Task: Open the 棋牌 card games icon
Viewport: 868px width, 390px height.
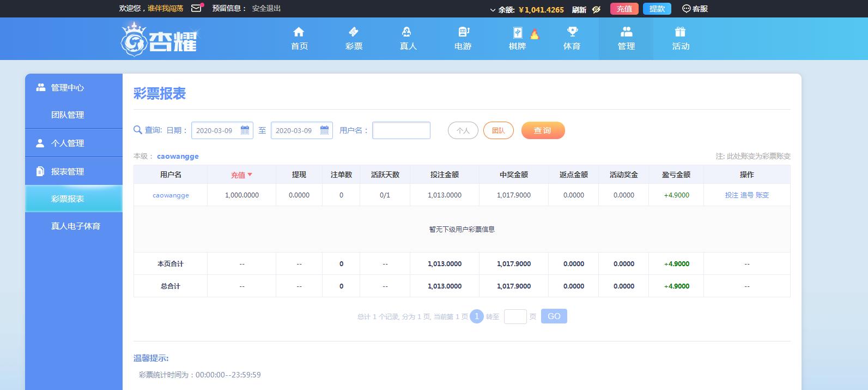Action: pyautogui.click(x=517, y=32)
